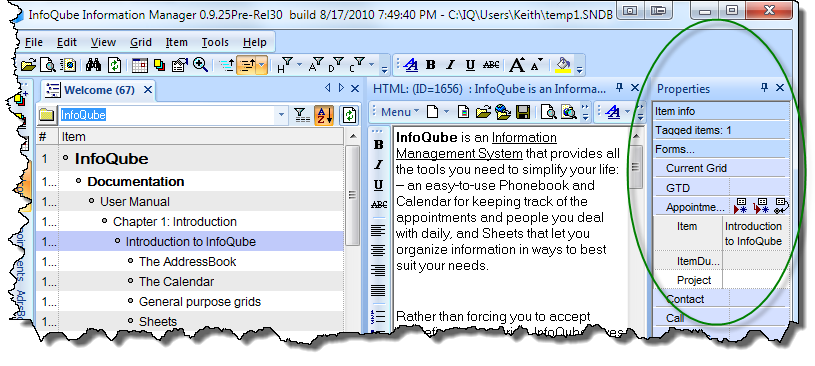Open the View menu

[103, 42]
